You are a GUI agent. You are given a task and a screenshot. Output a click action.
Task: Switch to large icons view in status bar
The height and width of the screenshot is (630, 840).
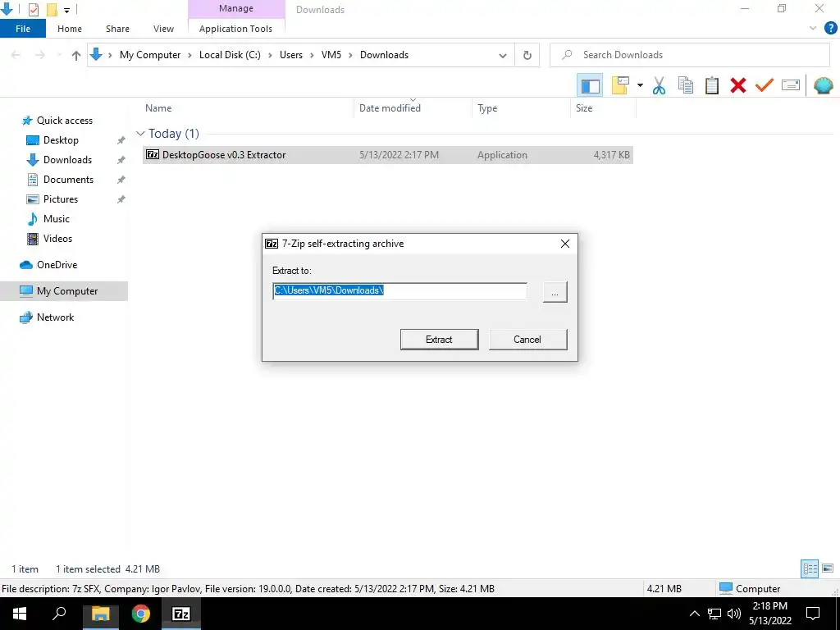[828, 568]
